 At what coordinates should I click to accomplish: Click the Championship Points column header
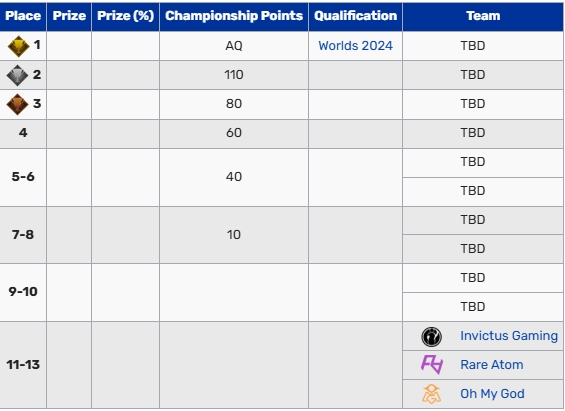234,16
